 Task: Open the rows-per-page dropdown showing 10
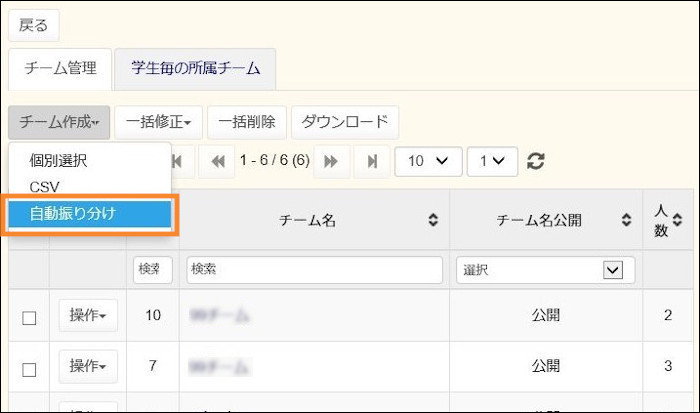tap(428, 162)
